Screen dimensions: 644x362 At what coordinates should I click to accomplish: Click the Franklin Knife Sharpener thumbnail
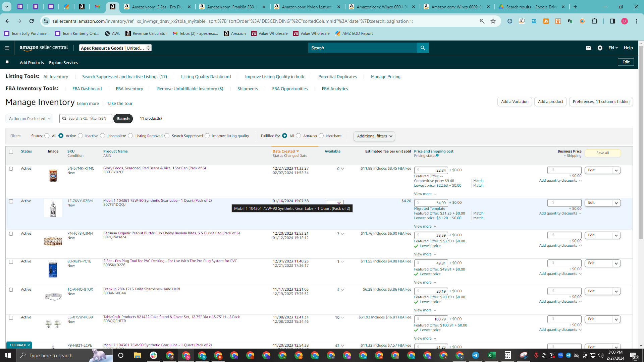53,296
